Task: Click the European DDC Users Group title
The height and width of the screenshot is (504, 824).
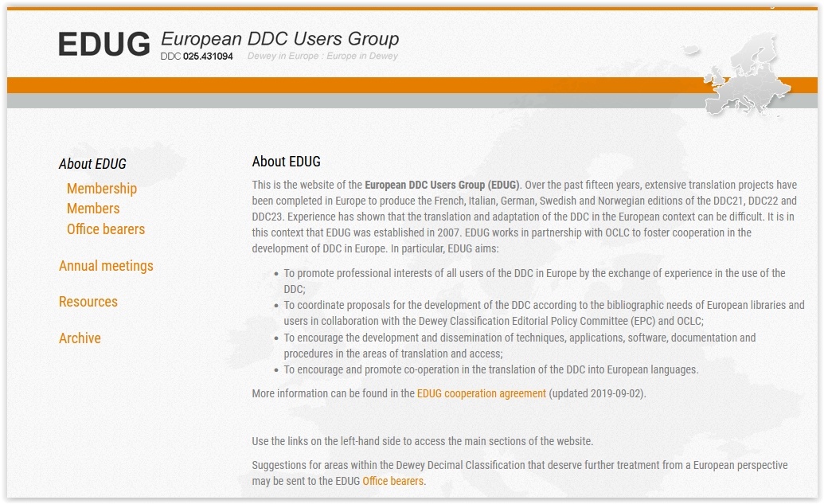Action: (x=280, y=38)
